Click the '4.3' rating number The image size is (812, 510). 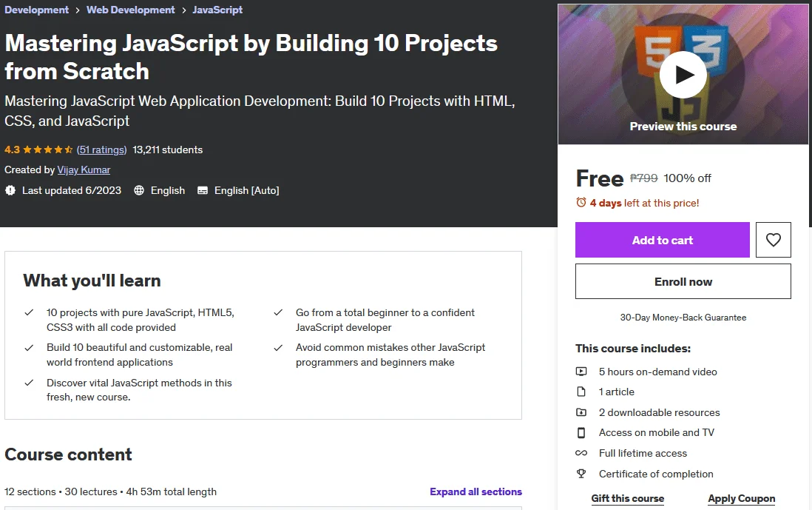[x=12, y=150]
